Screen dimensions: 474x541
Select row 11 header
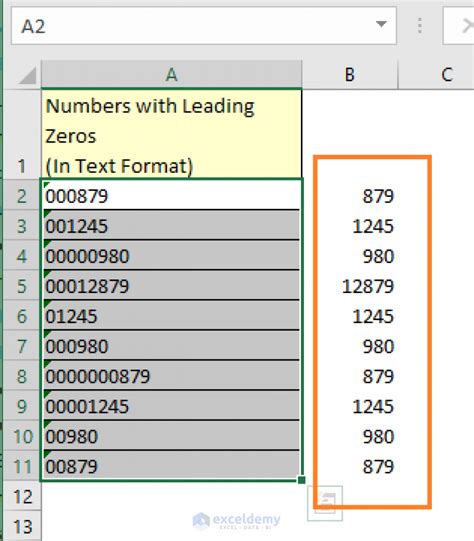pyautogui.click(x=22, y=465)
